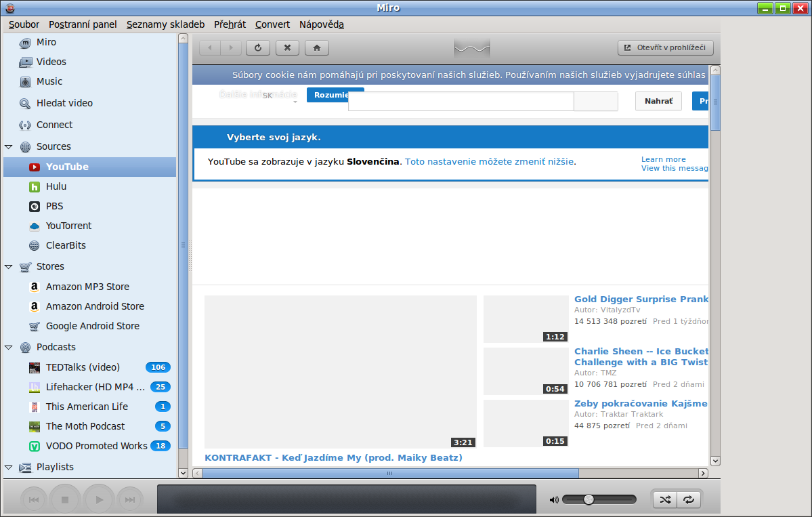Screen dimensions: 812x517
Task: Click the volume speaker icon
Action: point(553,500)
